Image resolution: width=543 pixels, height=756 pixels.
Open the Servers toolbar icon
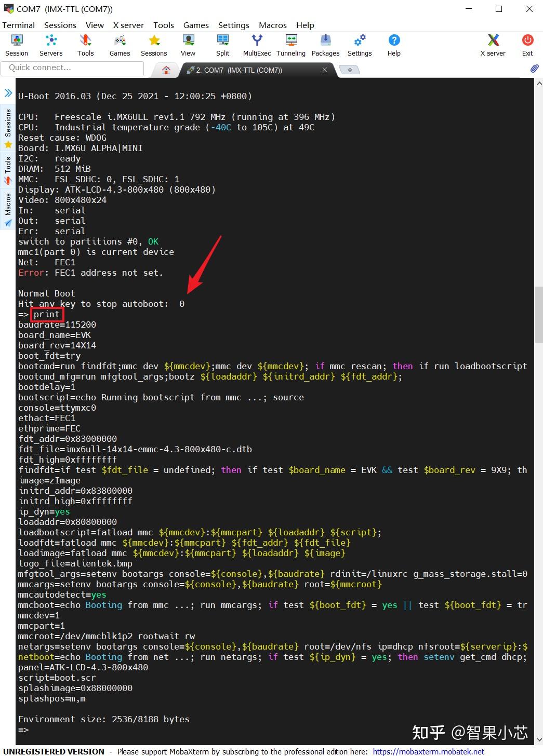(x=51, y=45)
